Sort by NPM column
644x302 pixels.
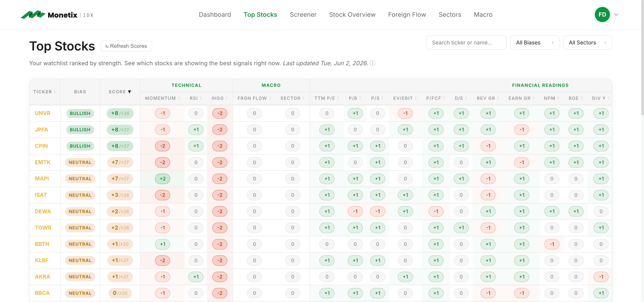(551, 98)
